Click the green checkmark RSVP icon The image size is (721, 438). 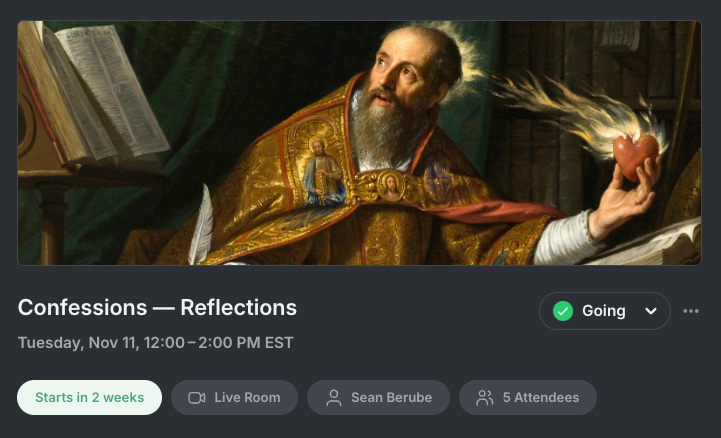coord(563,311)
